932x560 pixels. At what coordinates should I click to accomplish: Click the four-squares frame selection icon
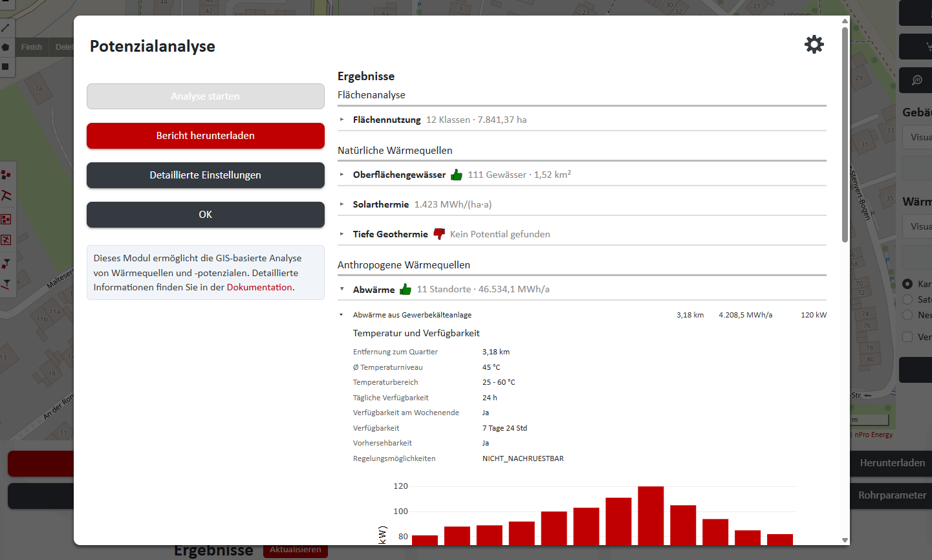[x=6, y=219]
